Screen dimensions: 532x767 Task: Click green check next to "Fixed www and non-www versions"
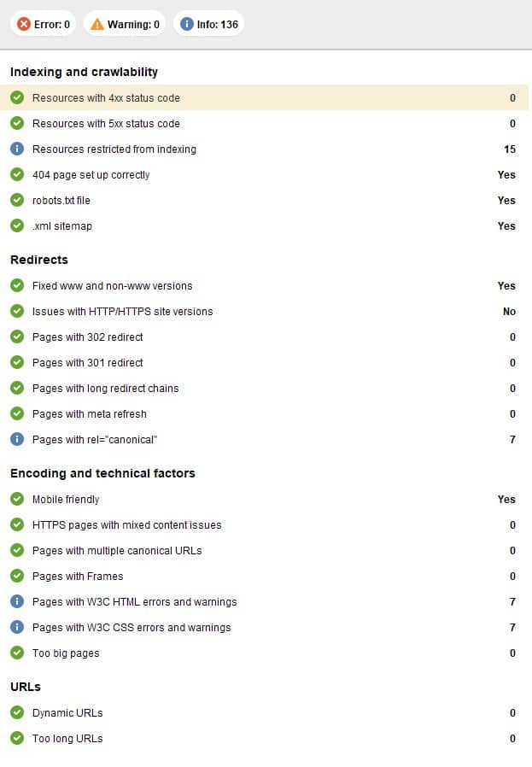click(x=16, y=285)
